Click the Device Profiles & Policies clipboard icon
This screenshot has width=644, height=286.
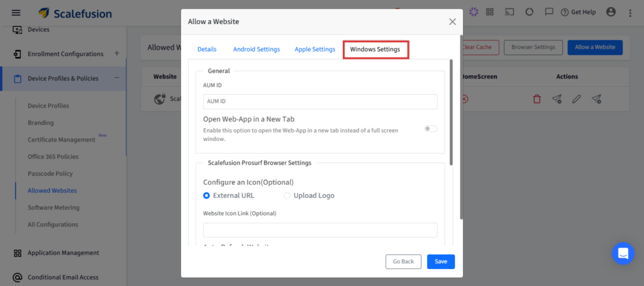coord(17,79)
